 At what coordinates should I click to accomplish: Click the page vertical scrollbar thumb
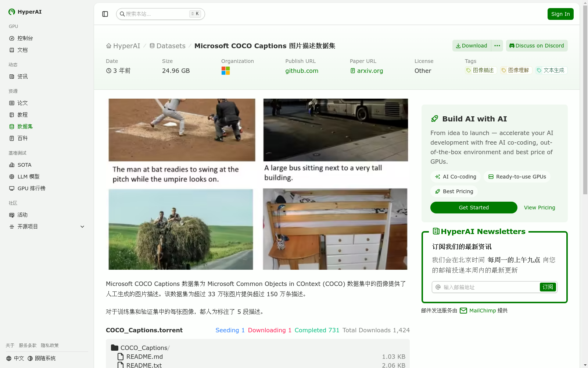585,99
